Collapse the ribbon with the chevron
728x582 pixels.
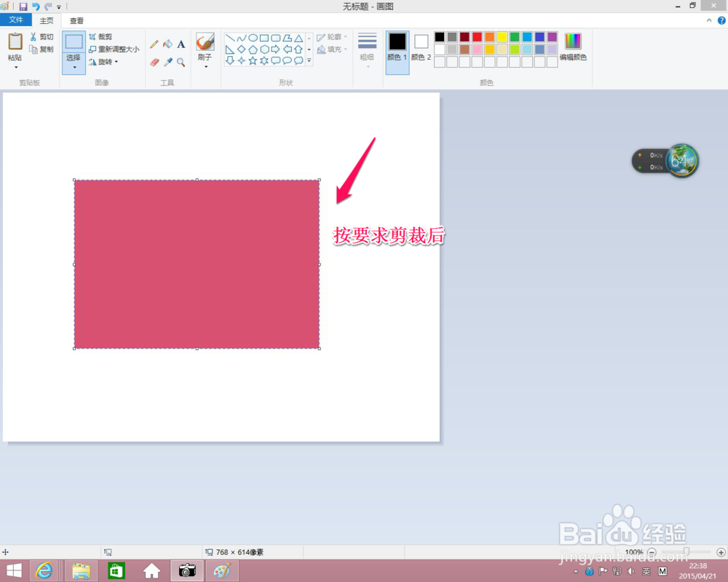coord(709,20)
